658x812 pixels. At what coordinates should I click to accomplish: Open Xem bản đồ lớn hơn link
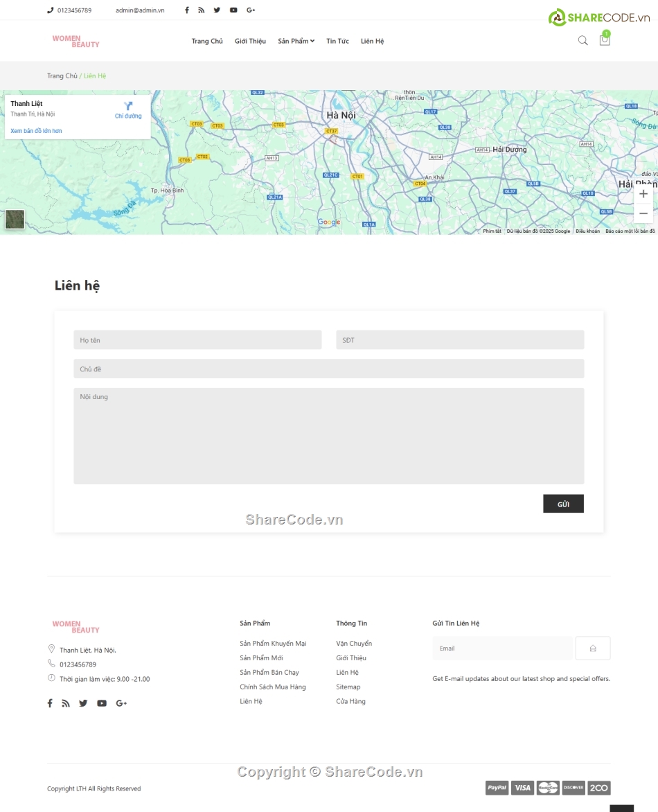[x=36, y=131]
